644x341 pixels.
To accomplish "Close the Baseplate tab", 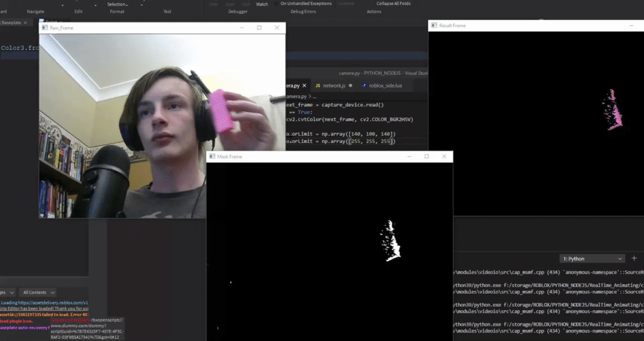I will [x=26, y=23].
